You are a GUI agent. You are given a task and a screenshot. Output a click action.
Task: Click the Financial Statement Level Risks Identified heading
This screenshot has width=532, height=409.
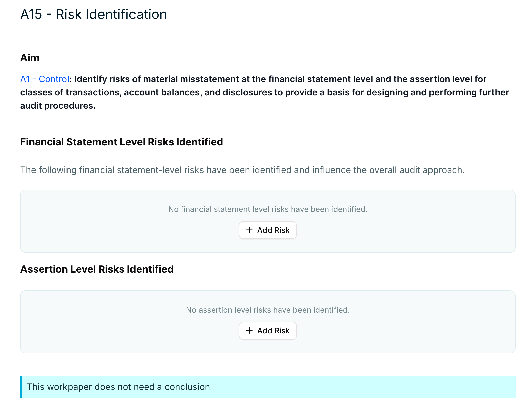click(122, 142)
